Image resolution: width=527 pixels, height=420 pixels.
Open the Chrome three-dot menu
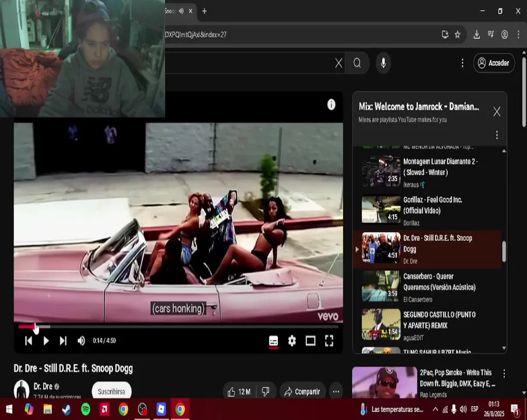click(518, 34)
